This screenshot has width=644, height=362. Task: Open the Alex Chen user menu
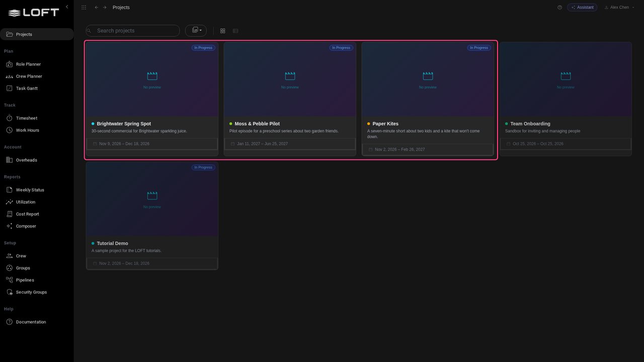[619, 8]
